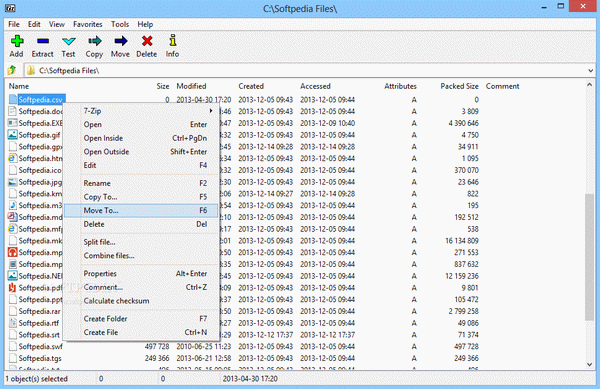
Task: Click the green Add toolbar icon
Action: (x=17, y=41)
